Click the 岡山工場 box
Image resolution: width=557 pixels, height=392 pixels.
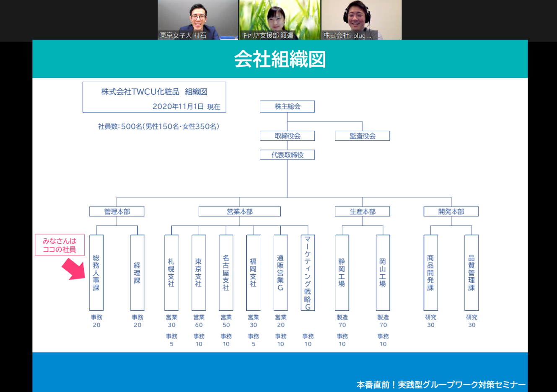(x=382, y=272)
